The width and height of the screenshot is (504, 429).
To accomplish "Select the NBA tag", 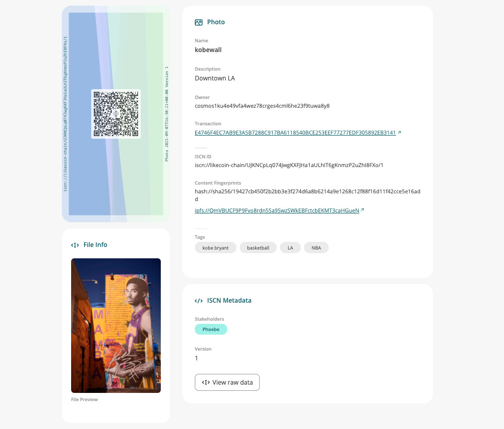I will (x=316, y=247).
